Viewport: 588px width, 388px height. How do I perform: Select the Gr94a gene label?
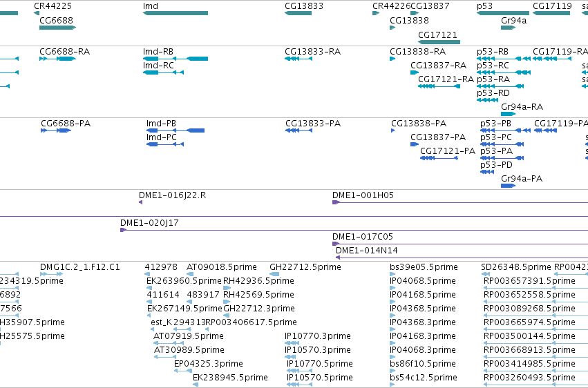[513, 20]
